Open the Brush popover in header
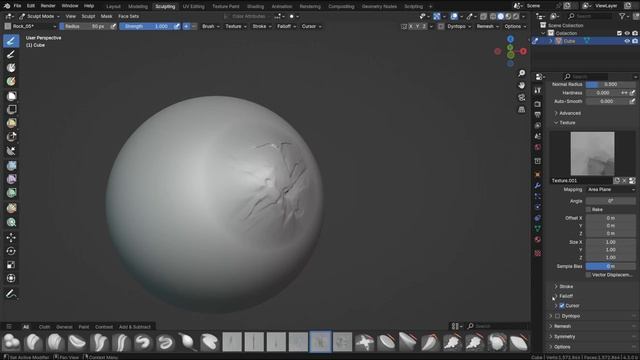640x360 pixels. 211,26
